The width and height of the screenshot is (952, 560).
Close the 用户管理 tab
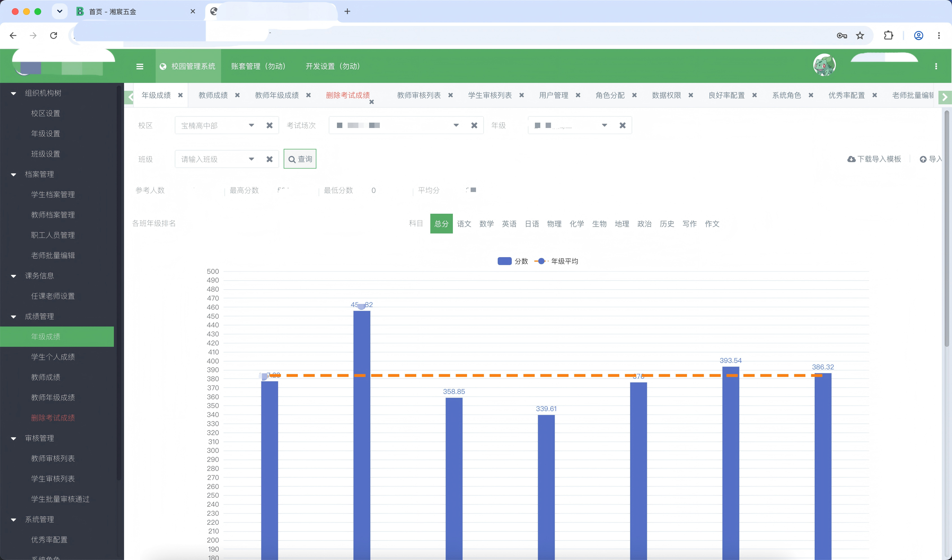click(578, 95)
